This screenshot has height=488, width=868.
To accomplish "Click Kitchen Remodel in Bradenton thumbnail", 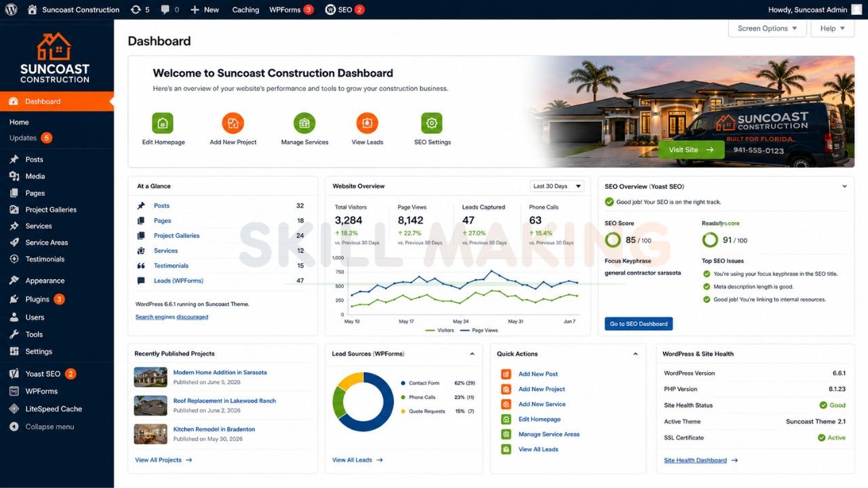I will [x=151, y=434].
